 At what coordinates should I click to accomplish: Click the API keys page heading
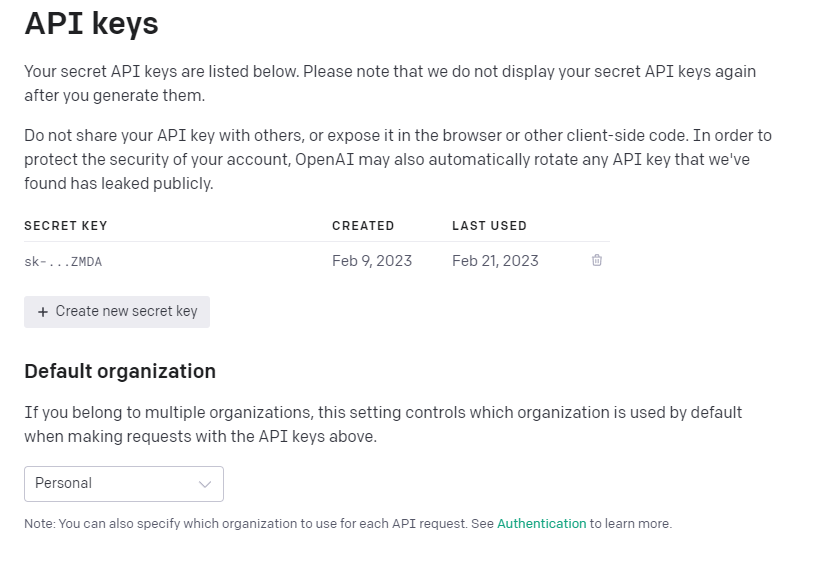91,24
